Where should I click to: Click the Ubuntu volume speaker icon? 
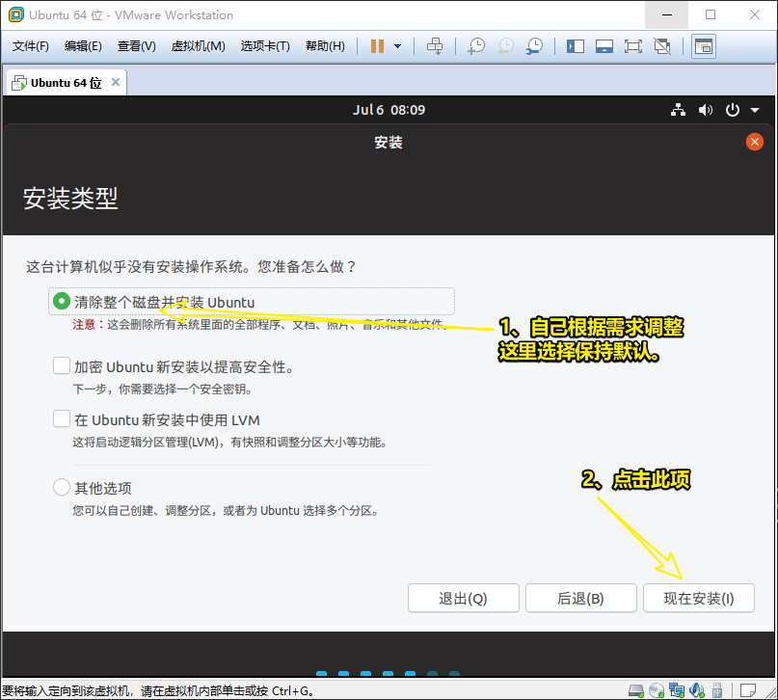tap(706, 111)
